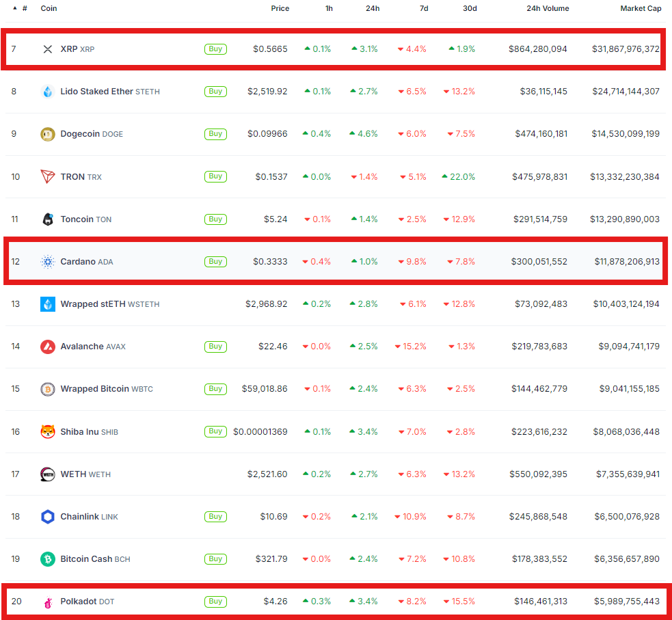Click the Bitcoin Cash logo icon
Image resolution: width=672 pixels, height=620 pixels.
pyautogui.click(x=48, y=558)
